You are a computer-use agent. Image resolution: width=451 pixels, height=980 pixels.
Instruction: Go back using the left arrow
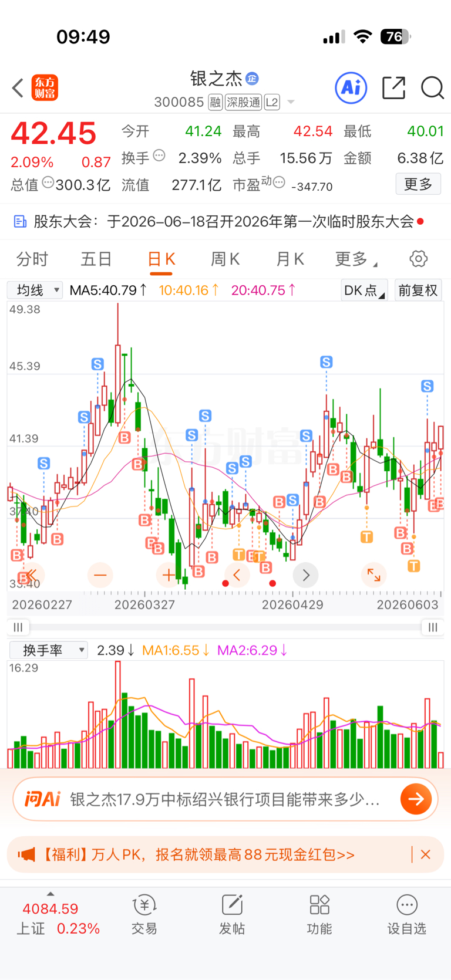(x=18, y=88)
